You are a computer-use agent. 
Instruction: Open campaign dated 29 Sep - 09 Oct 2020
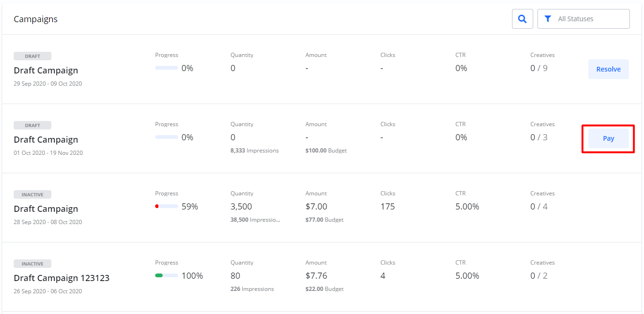click(x=46, y=71)
